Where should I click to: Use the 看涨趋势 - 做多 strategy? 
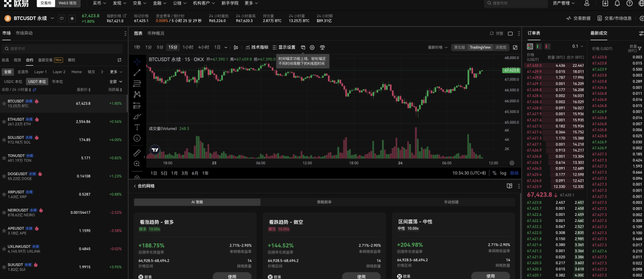tap(232, 276)
